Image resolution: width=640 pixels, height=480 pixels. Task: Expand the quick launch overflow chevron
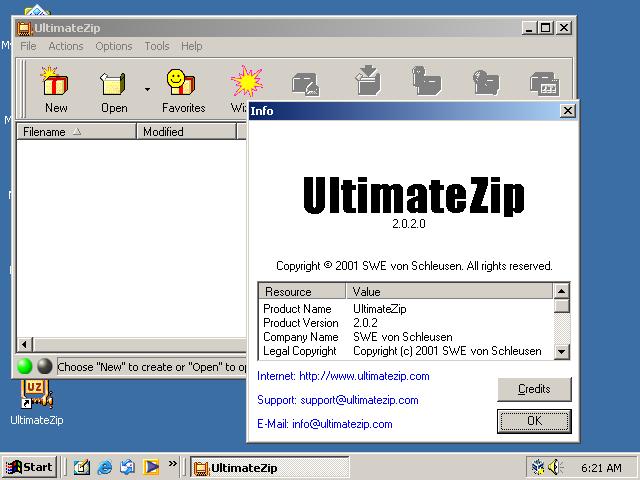173,463
